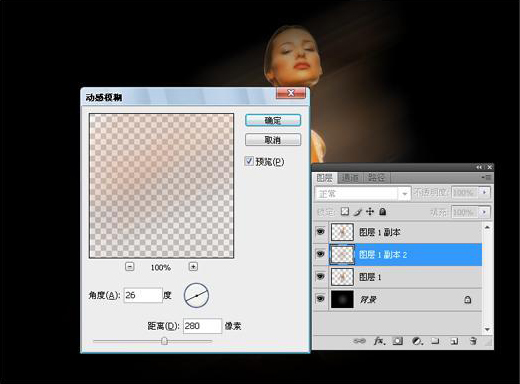Click the angle input field
The image size is (520, 384).
(143, 295)
